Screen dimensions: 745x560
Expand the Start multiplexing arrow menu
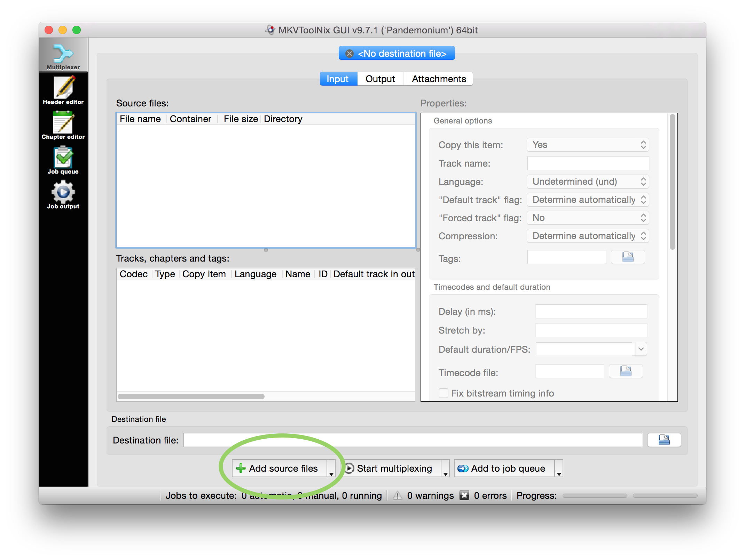[x=445, y=469]
